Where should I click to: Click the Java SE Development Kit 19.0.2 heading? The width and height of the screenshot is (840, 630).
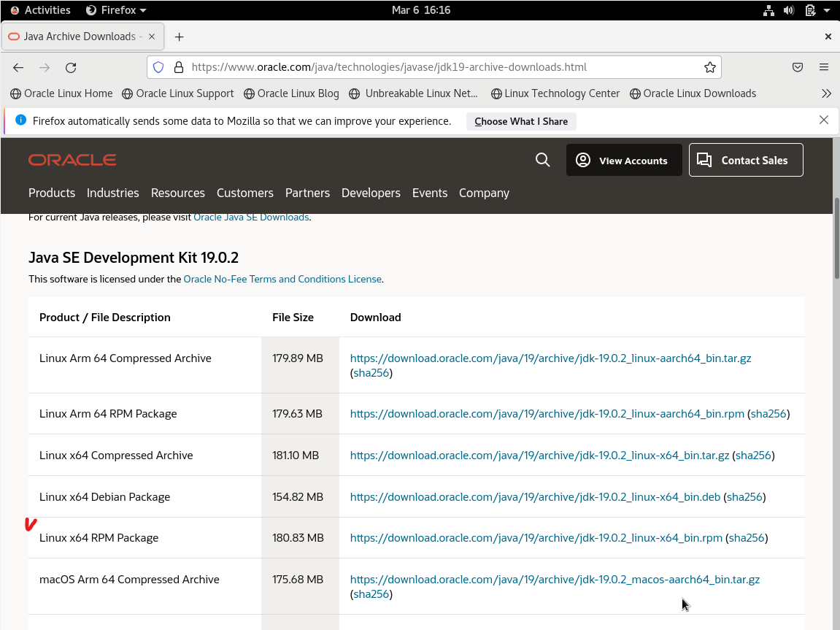134,258
